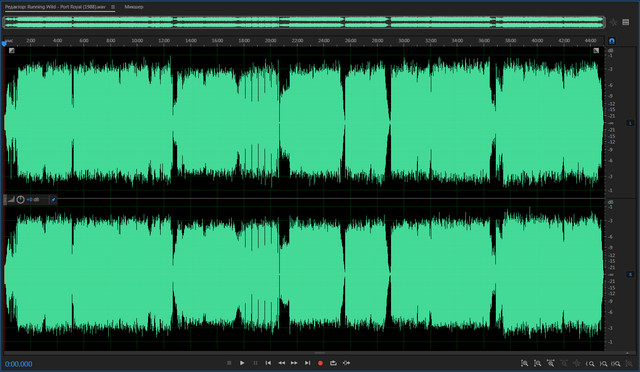The width and height of the screenshot is (640, 372).
Task: Zoom in at in point icon
Action: point(590,363)
